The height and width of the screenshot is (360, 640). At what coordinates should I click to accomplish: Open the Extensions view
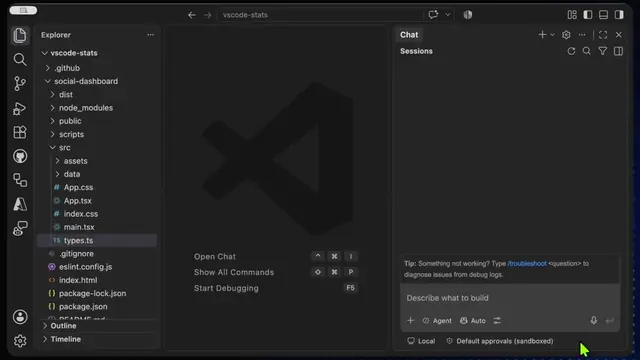tap(20, 132)
